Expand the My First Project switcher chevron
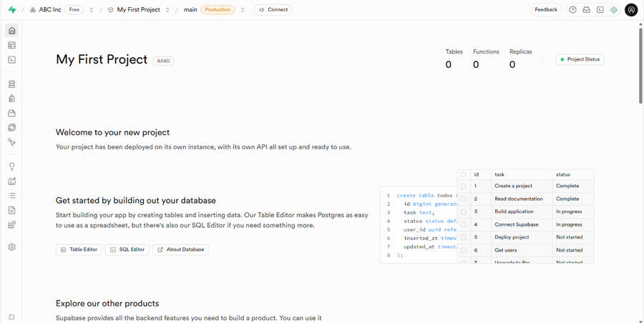 tap(167, 10)
